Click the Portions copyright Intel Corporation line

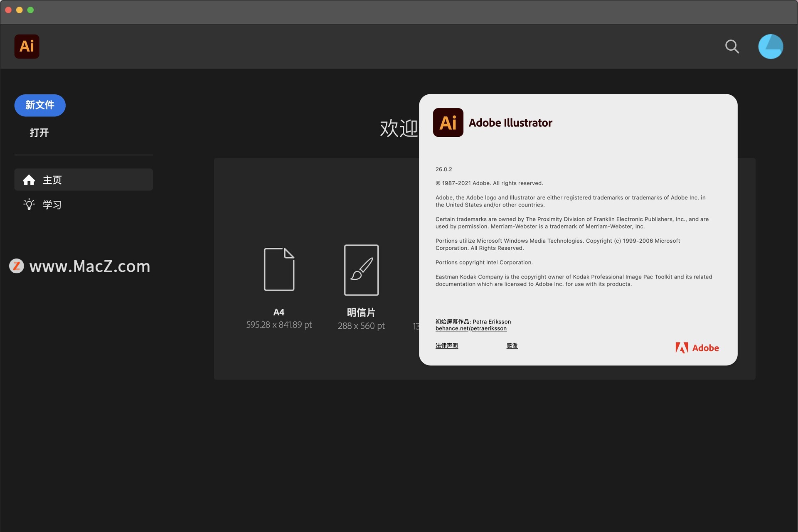coord(484,262)
